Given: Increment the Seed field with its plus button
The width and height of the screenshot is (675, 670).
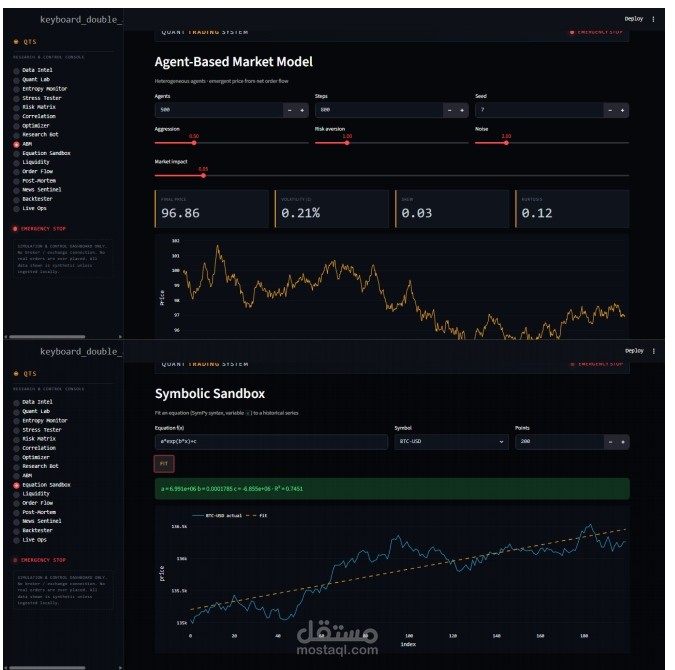Looking at the screenshot, I should point(622,110).
